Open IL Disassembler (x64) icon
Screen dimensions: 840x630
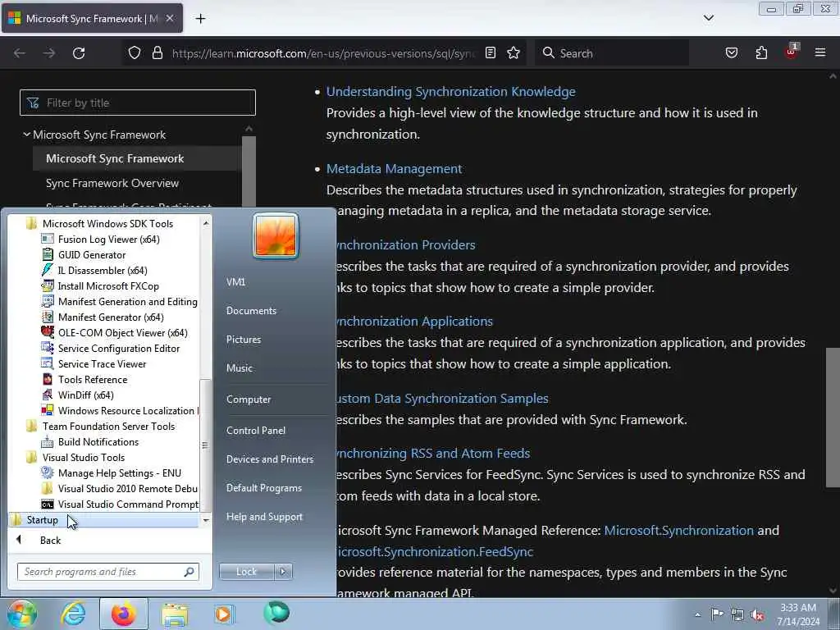(x=47, y=270)
